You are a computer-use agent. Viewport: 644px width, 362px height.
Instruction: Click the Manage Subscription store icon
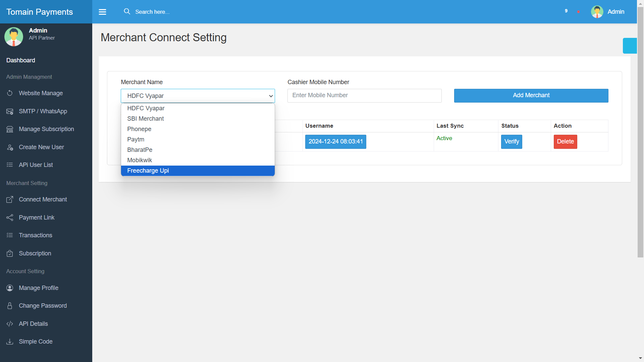point(10,129)
